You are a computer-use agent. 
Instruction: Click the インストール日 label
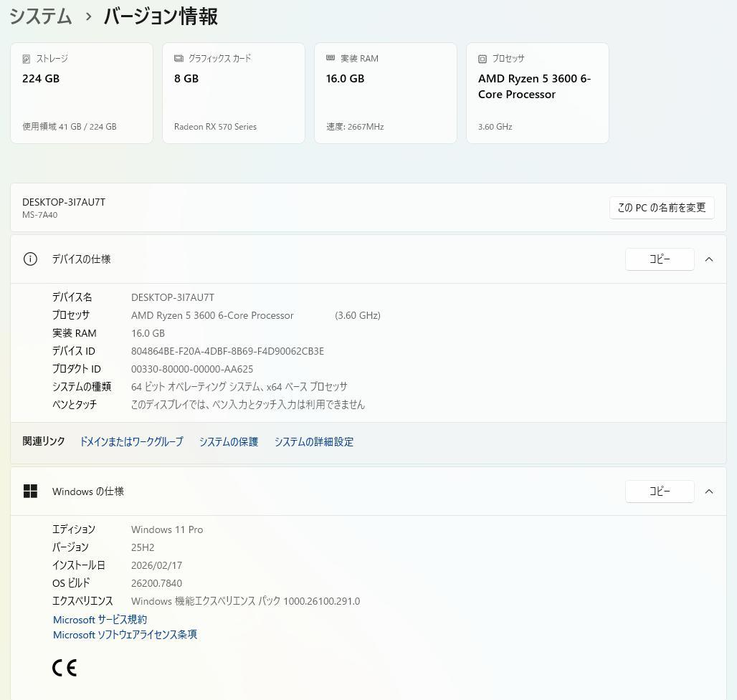click(x=78, y=565)
